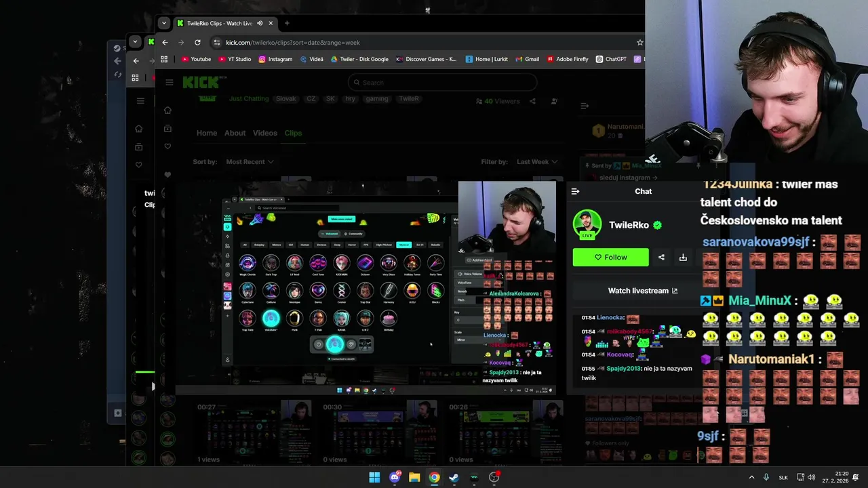This screenshot has width=868, height=488.
Task: Open Kick sidebar Browse icon
Action: [167, 129]
